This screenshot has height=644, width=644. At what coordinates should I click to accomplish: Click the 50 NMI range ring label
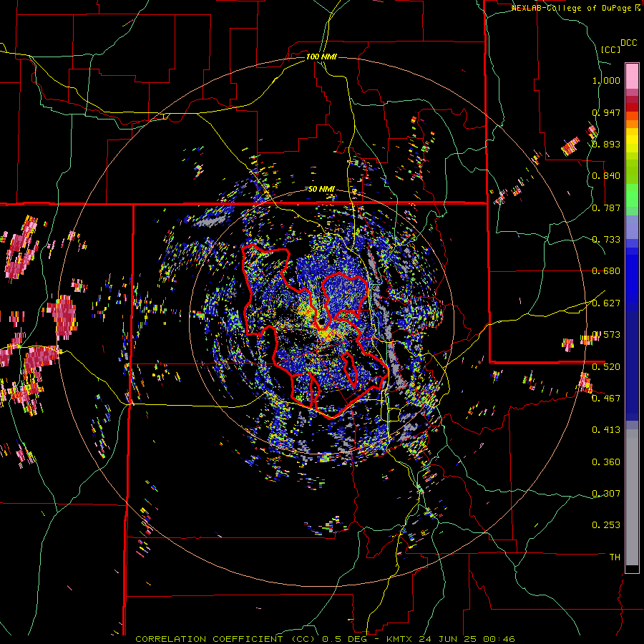321,189
